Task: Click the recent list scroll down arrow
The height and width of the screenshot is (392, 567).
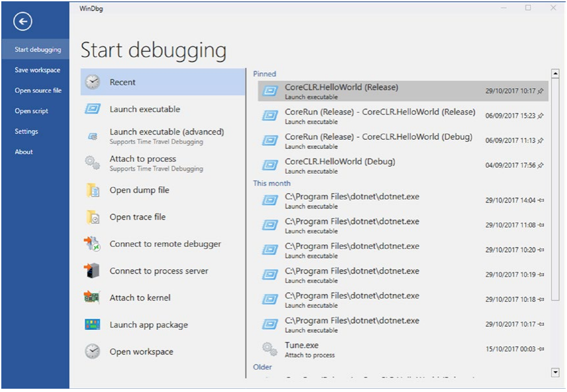Action: [x=555, y=372]
